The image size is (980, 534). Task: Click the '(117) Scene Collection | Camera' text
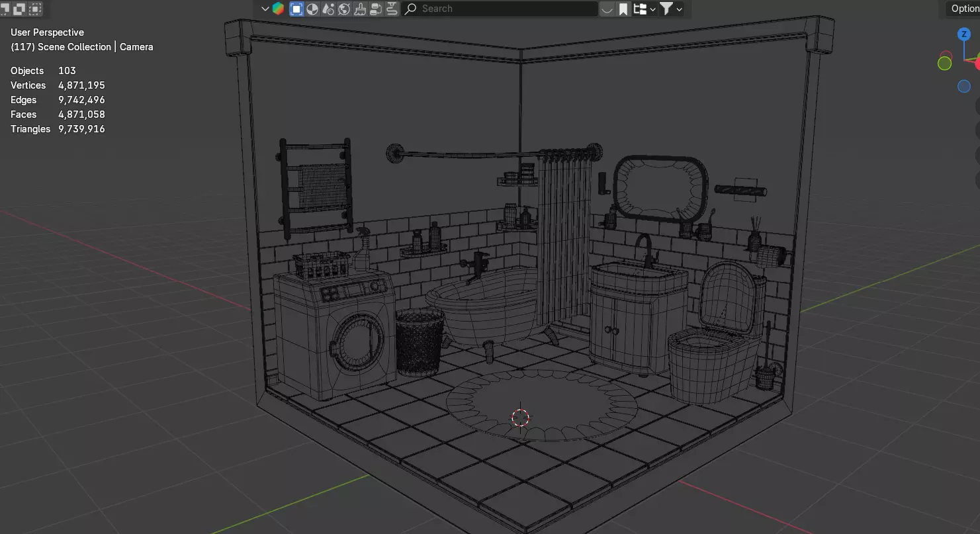click(82, 47)
